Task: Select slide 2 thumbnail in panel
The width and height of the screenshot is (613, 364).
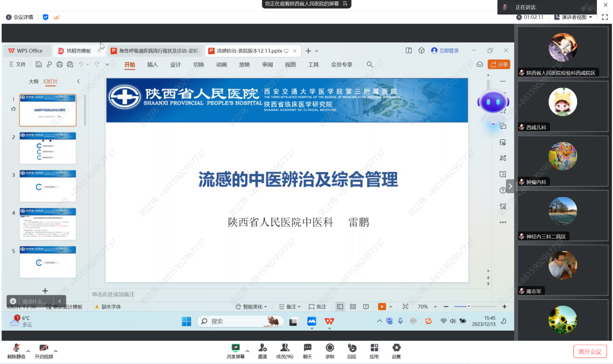Action: (48, 148)
